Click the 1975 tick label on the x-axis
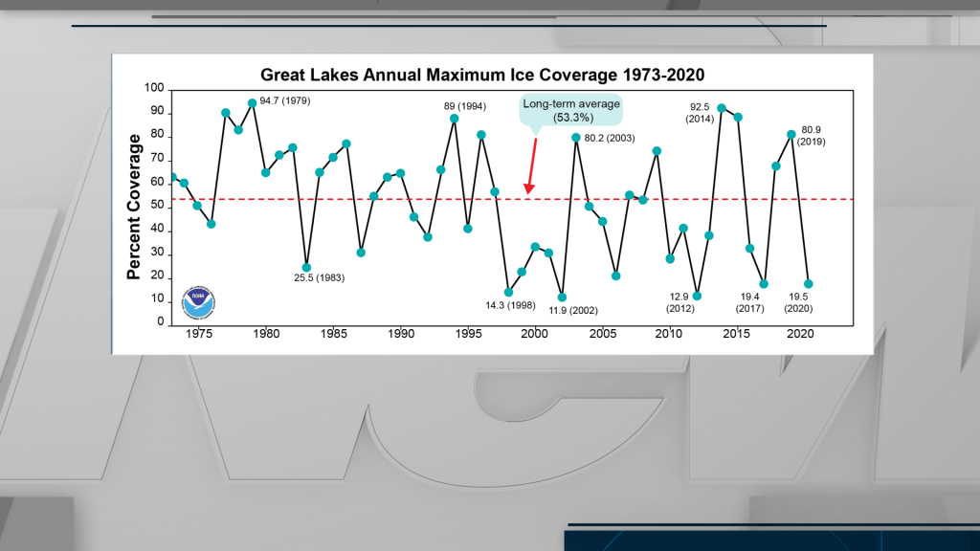 coord(198,335)
